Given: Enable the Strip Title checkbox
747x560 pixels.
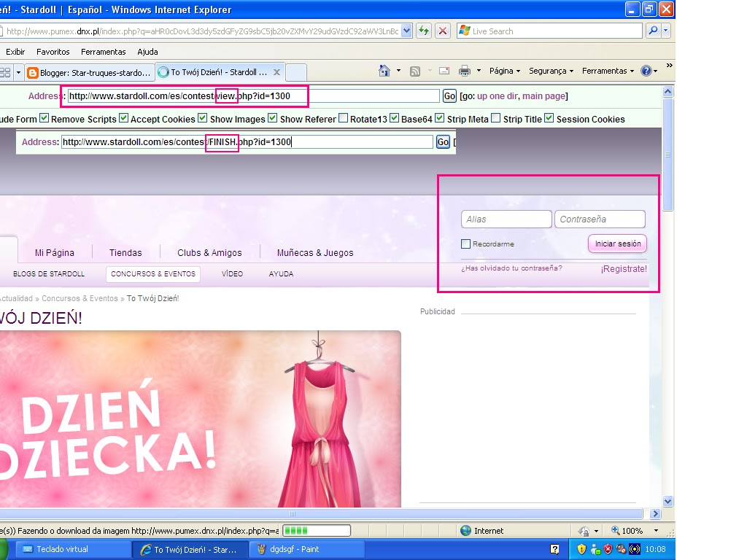Looking at the screenshot, I should 496,117.
